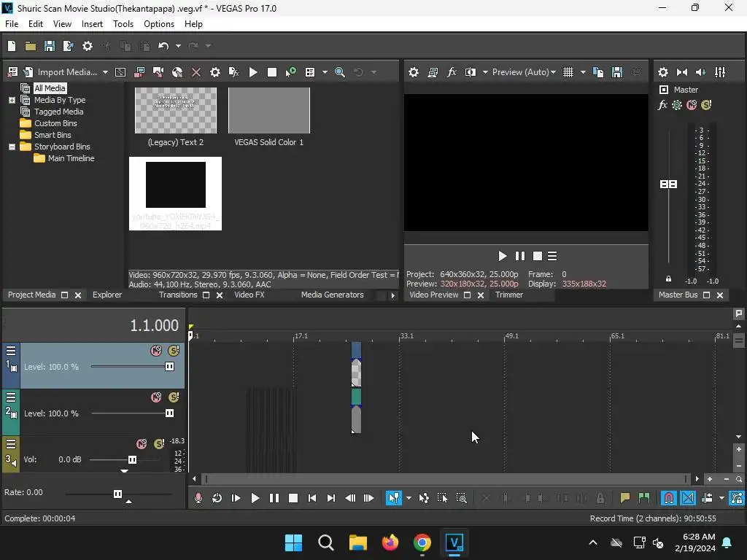747x560 pixels.
Task: Open Video Preview project settings gear
Action: (414, 72)
